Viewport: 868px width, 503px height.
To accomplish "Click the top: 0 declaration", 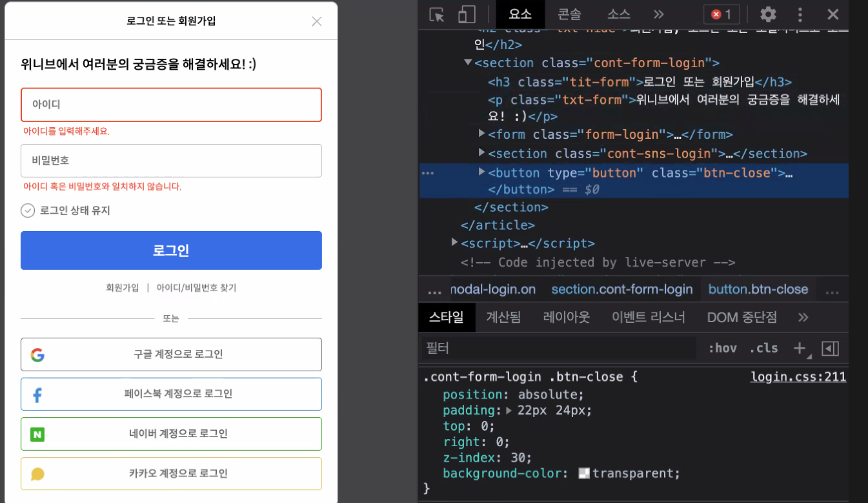I will point(469,426).
